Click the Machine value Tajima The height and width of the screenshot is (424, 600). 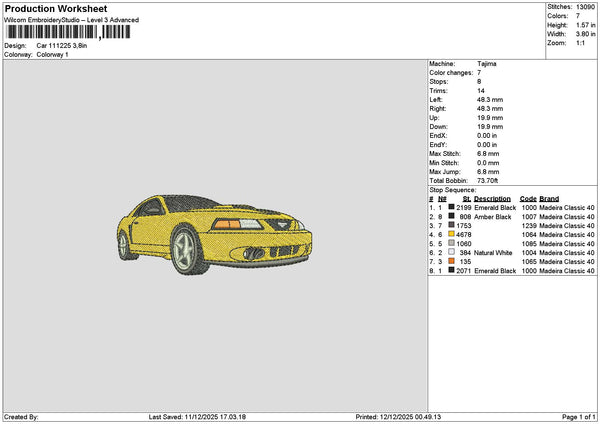(x=487, y=63)
